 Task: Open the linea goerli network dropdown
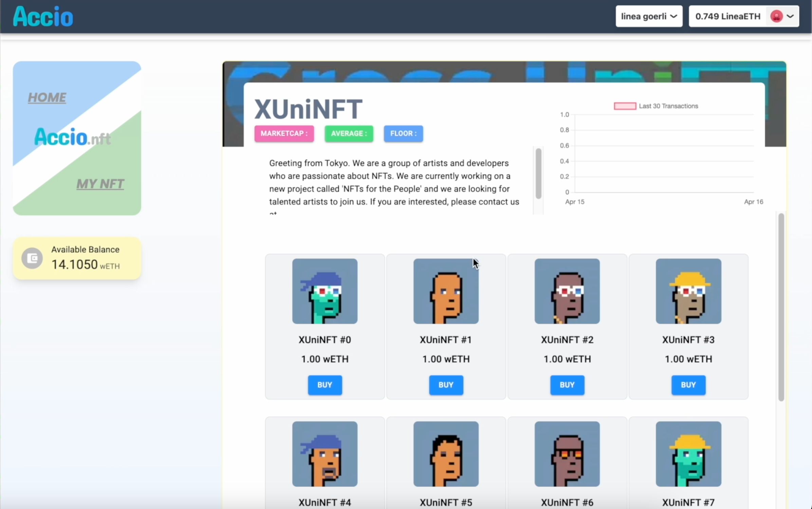[649, 16]
